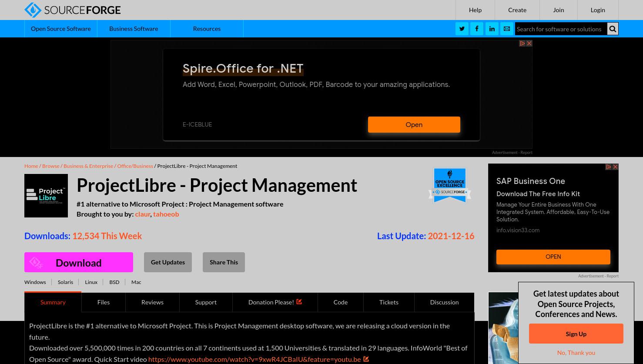Open the Business Software menu
This screenshot has width=643, height=364.
pos(134,29)
